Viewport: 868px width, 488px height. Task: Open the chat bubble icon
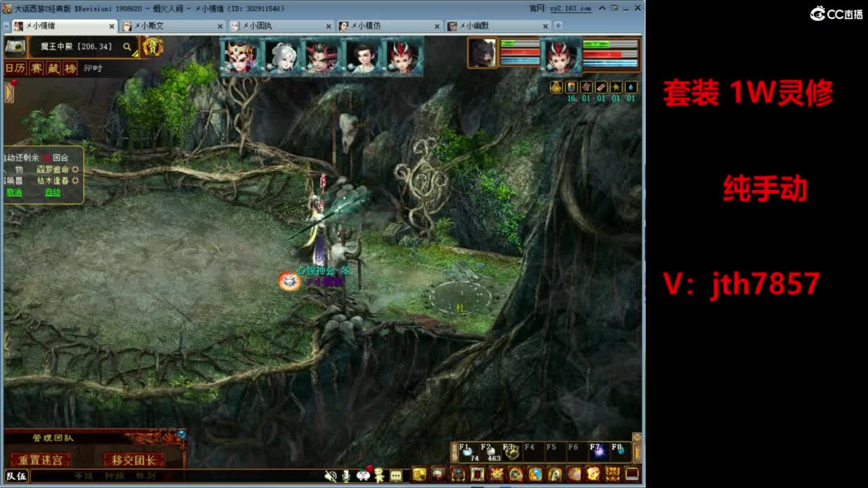396,476
